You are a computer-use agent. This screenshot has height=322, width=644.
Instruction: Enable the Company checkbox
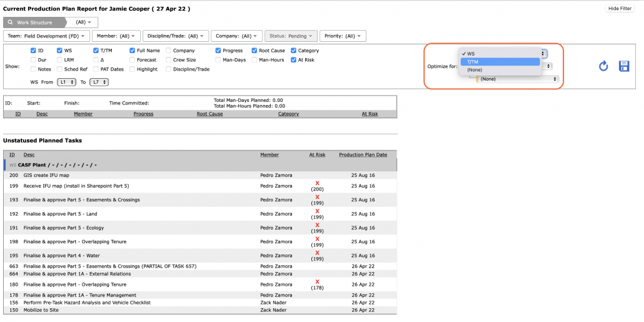click(169, 51)
